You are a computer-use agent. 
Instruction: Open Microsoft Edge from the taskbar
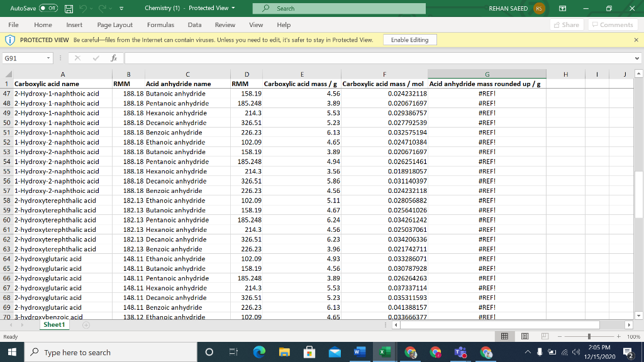click(x=259, y=353)
